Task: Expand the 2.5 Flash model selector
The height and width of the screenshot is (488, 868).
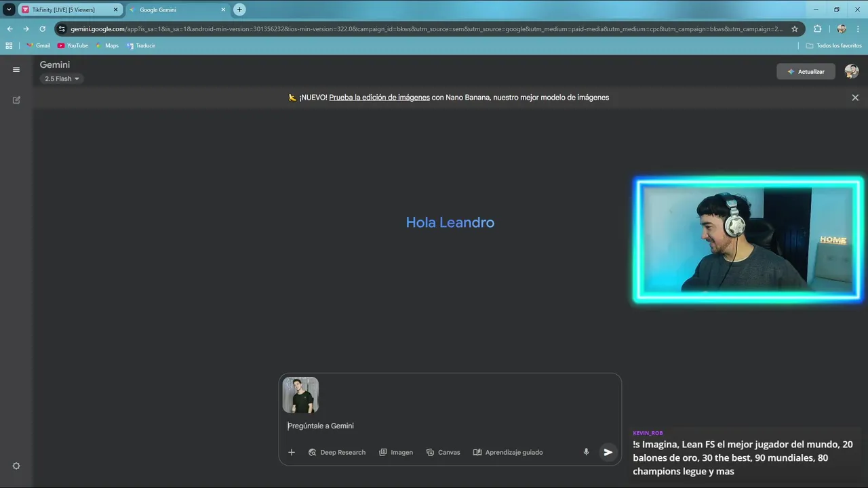Action: coord(62,79)
